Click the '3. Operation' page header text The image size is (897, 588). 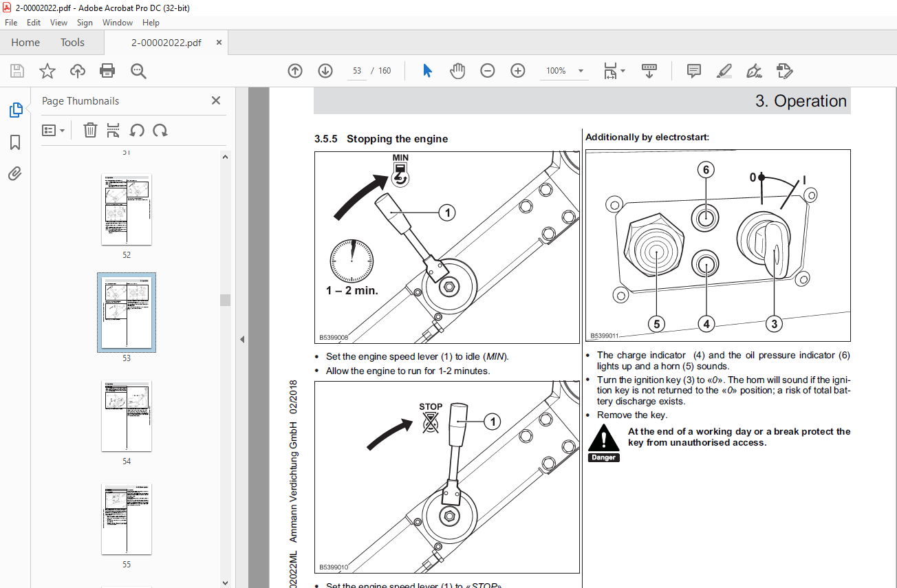point(801,101)
